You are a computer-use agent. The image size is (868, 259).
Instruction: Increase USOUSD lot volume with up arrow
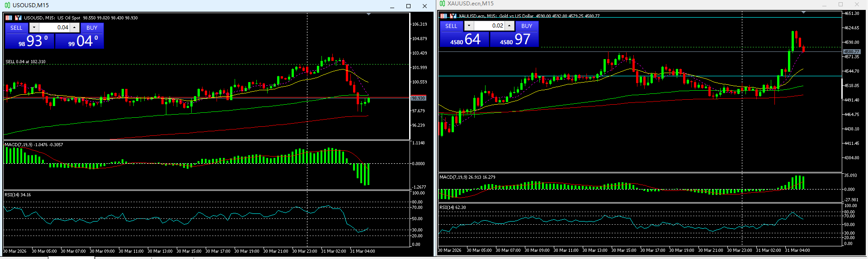pyautogui.click(x=75, y=28)
